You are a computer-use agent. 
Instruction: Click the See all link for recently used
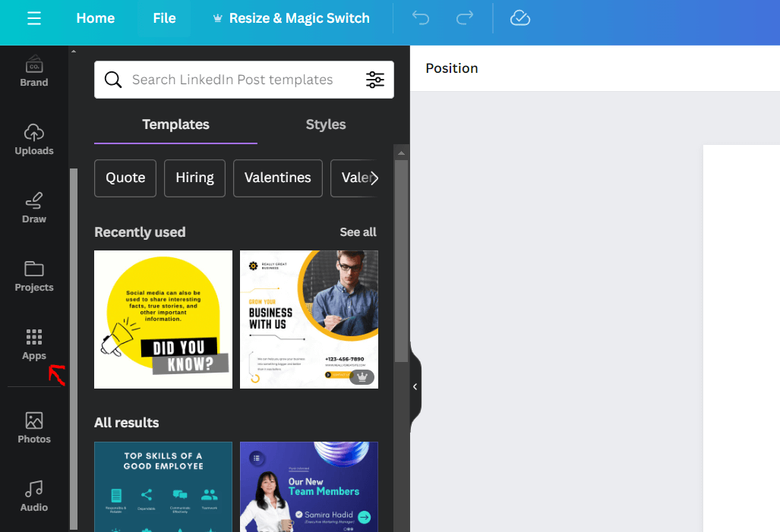pos(358,232)
